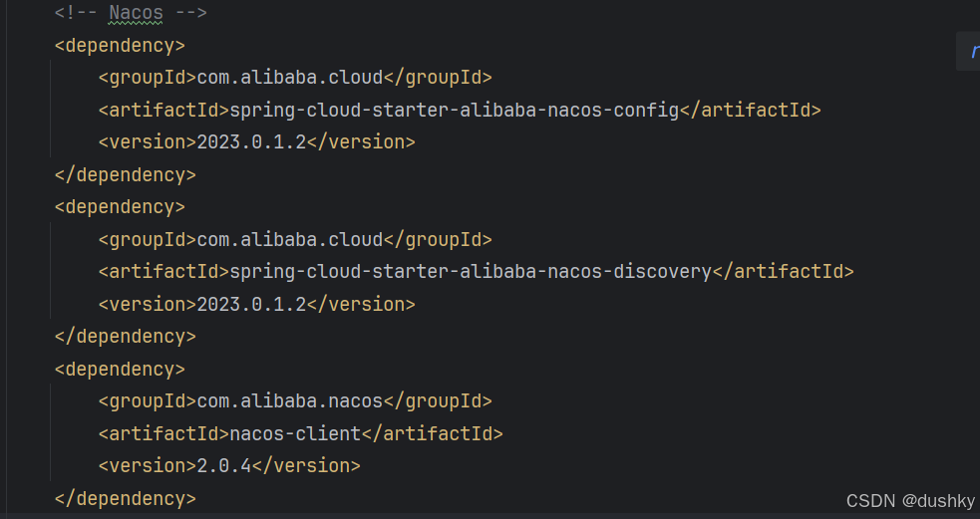The image size is (980, 519).
Task: Click the closing </groupId> tag after com.alibaba.nacos
Action: point(438,401)
